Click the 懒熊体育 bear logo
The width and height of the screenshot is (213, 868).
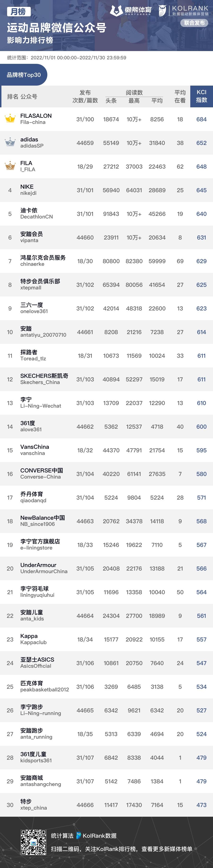(x=116, y=11)
